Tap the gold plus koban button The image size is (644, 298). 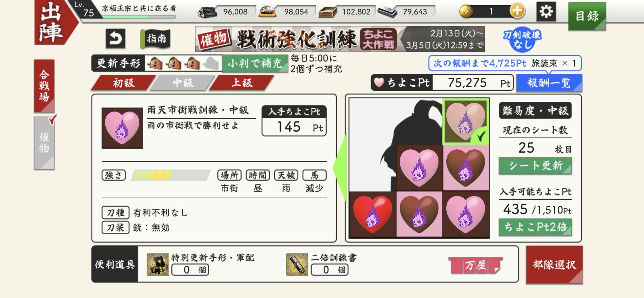click(x=517, y=11)
